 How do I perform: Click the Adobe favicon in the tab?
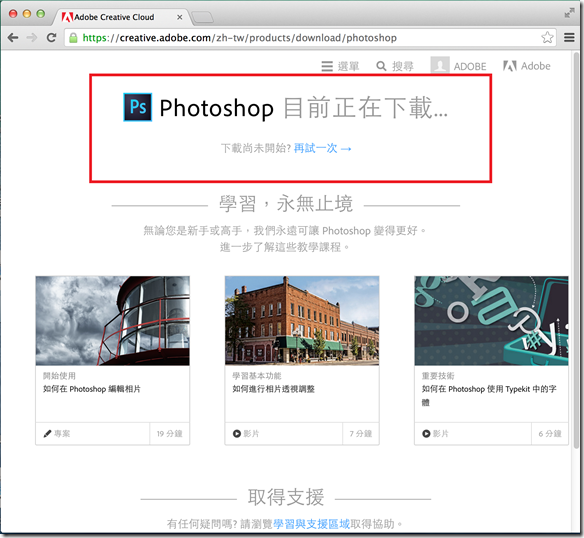coord(67,17)
